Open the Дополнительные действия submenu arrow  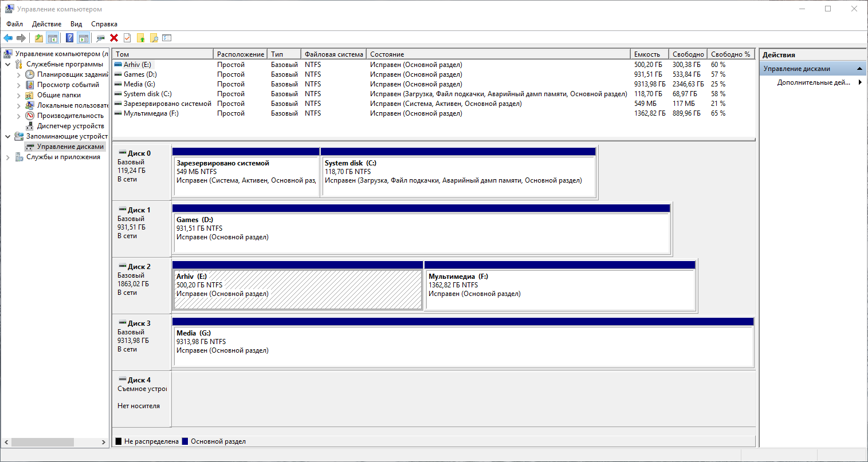click(x=860, y=82)
